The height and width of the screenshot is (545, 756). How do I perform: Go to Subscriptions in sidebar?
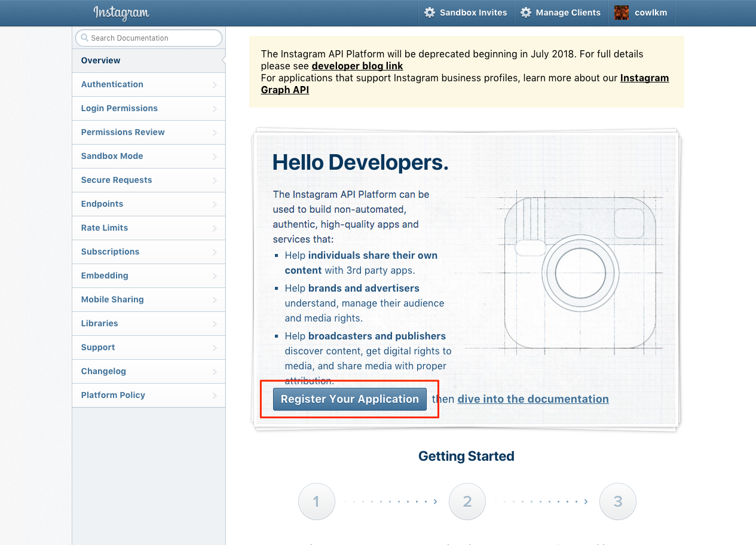[x=149, y=252]
